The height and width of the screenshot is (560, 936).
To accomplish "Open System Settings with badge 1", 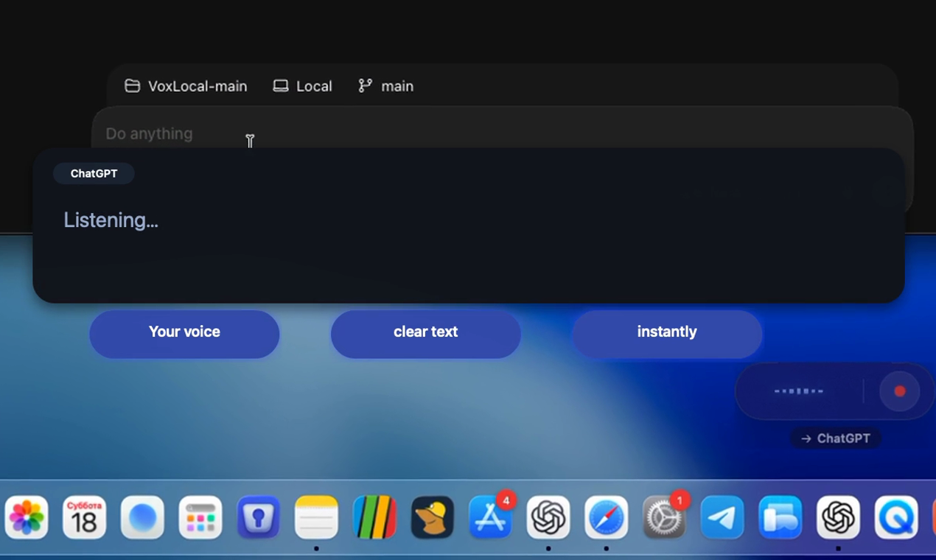I will [664, 517].
